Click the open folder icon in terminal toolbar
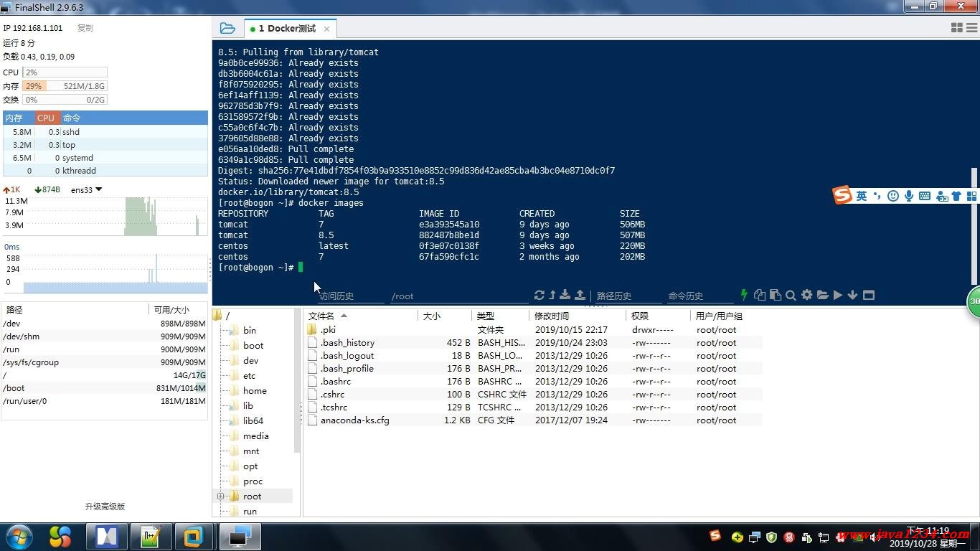Image resolution: width=980 pixels, height=551 pixels. pos(822,295)
